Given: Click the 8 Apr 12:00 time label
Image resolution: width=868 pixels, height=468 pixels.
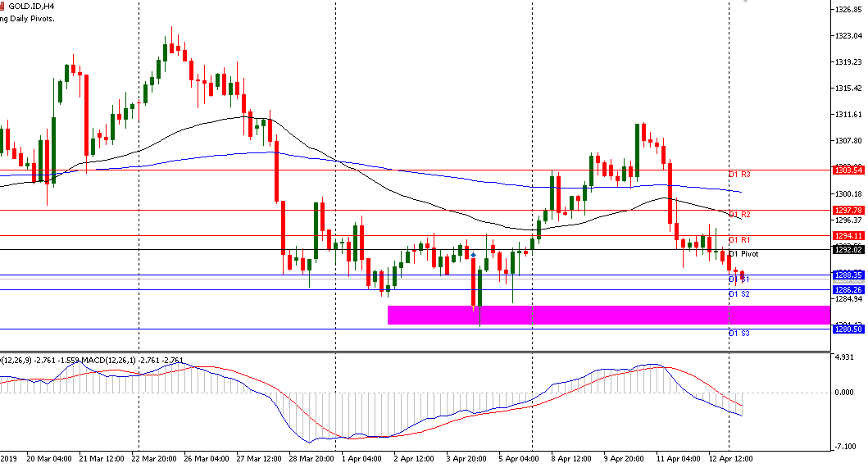Looking at the screenshot, I should (571, 459).
